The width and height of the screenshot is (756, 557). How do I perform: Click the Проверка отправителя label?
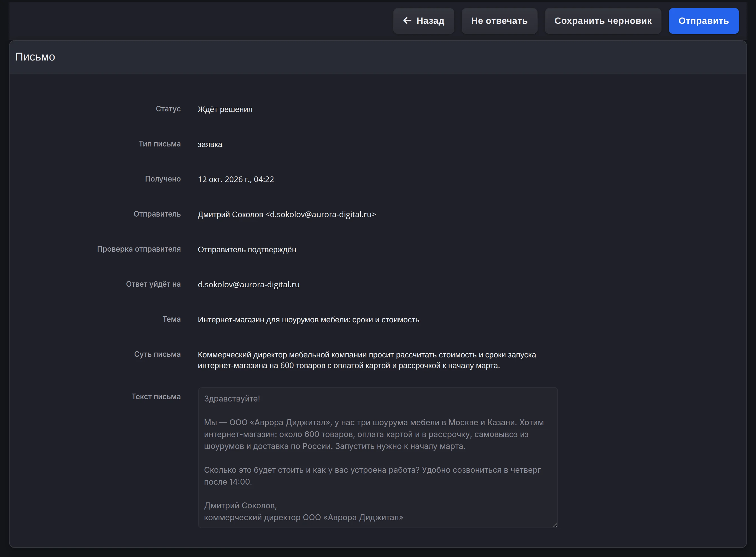tap(139, 249)
